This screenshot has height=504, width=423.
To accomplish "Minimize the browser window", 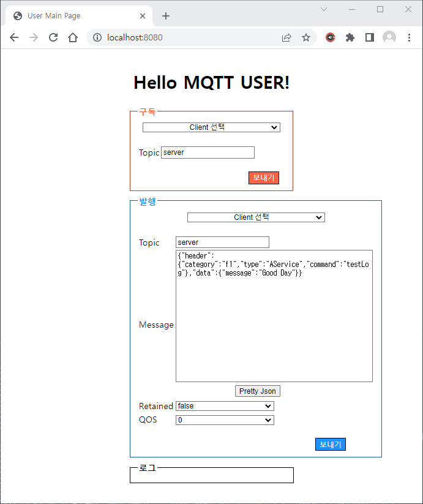I will (x=352, y=9).
